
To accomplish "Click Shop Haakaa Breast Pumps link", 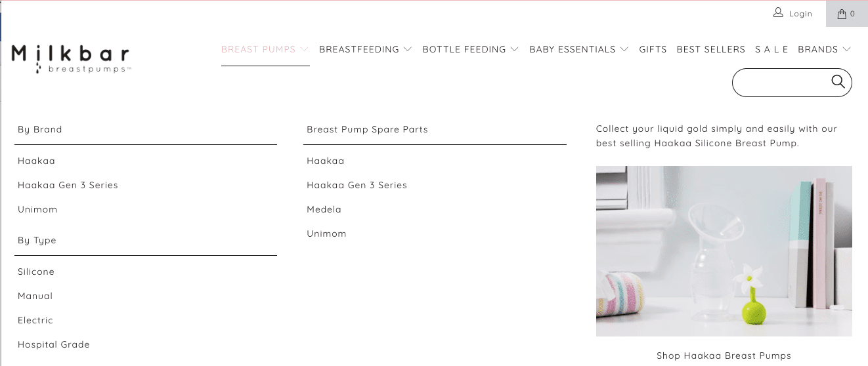I will pos(724,356).
